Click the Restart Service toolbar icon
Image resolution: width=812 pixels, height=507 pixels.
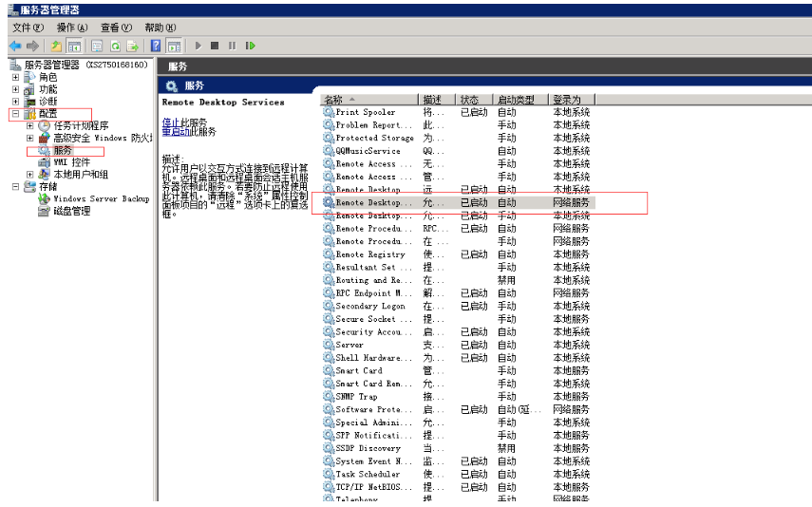[x=251, y=46]
